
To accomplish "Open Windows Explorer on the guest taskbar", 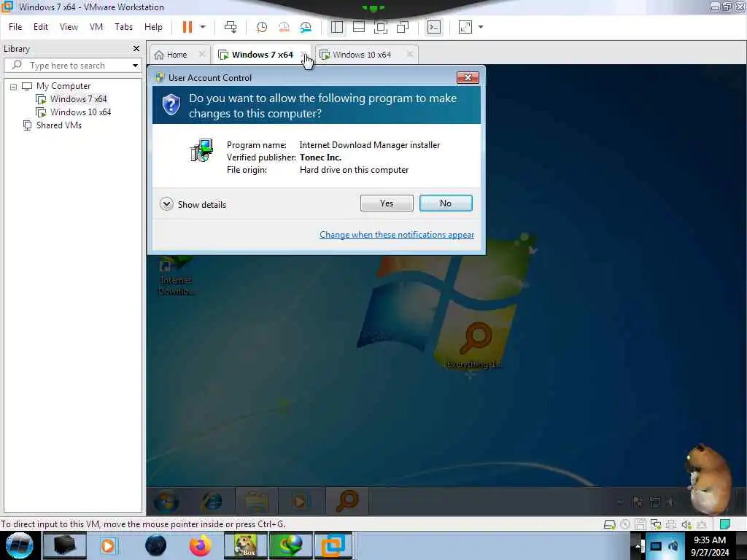I will point(256,501).
